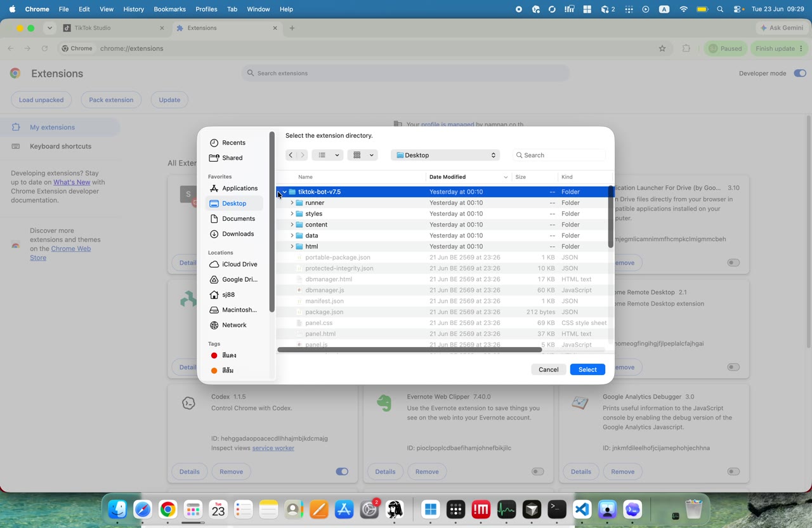Expand the html folder
The width and height of the screenshot is (812, 528).
pyautogui.click(x=292, y=246)
